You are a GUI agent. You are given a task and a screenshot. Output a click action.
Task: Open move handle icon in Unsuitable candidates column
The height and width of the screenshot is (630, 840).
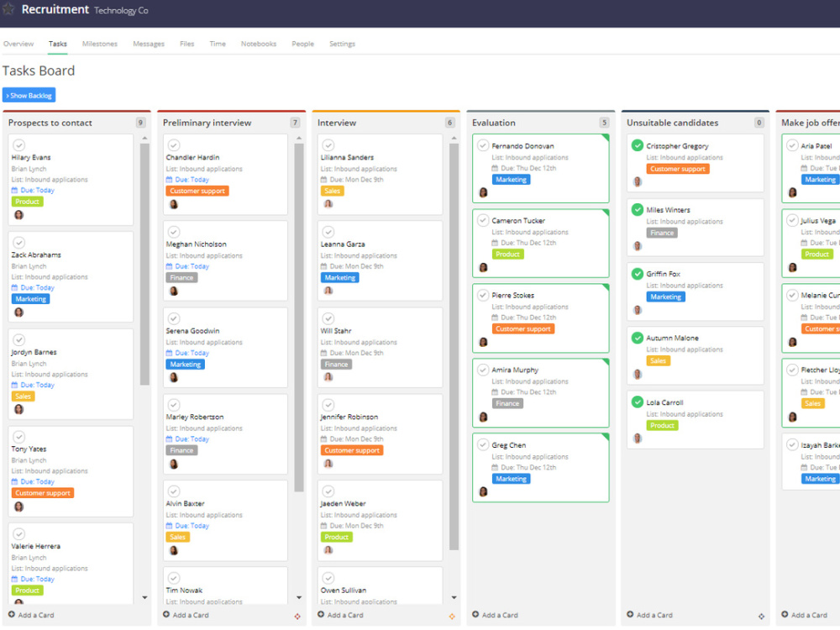761,617
